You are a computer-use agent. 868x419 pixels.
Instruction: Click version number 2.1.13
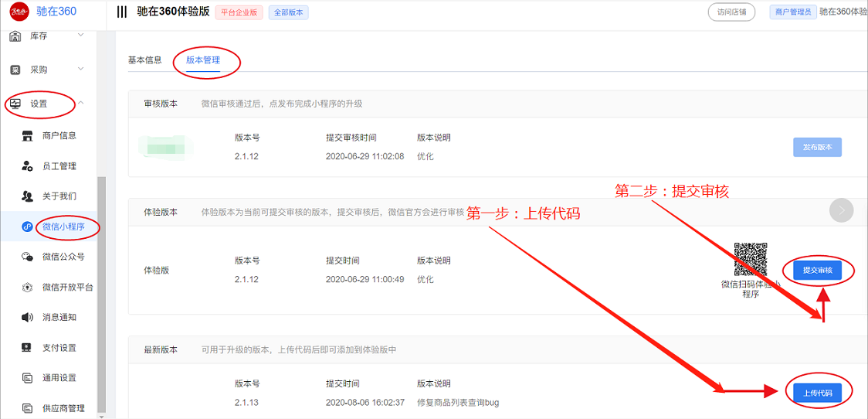pos(247,402)
